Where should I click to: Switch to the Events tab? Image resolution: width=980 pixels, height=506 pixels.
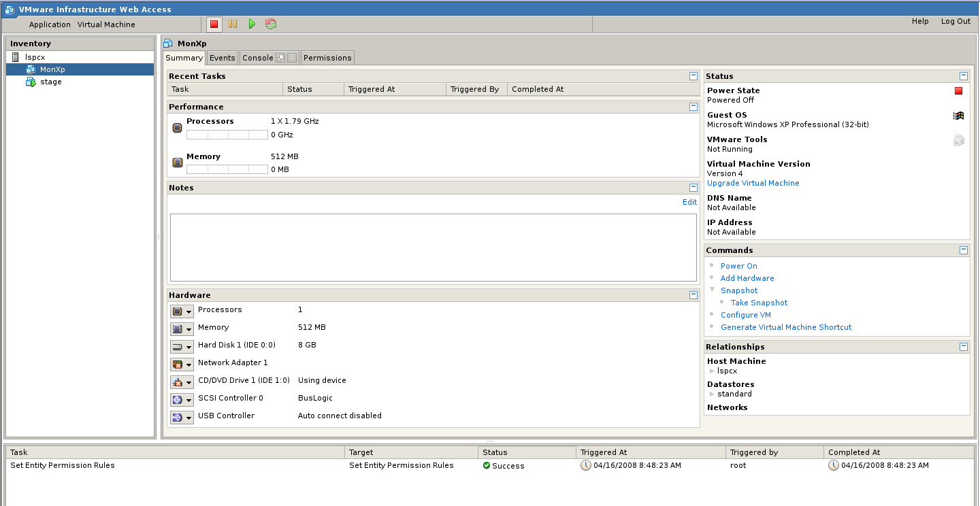pos(223,58)
